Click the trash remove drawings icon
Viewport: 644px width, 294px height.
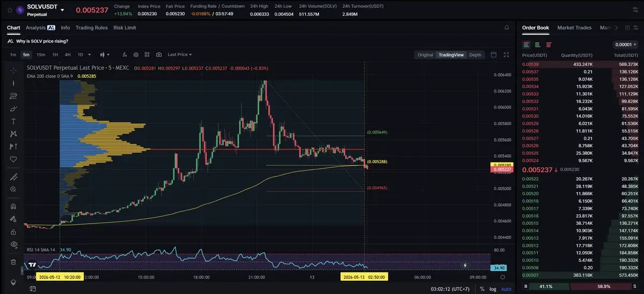(x=13, y=262)
